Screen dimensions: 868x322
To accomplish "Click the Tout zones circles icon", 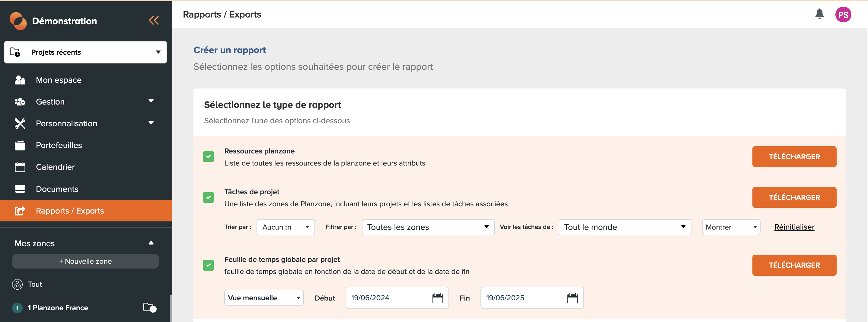I will 17,284.
